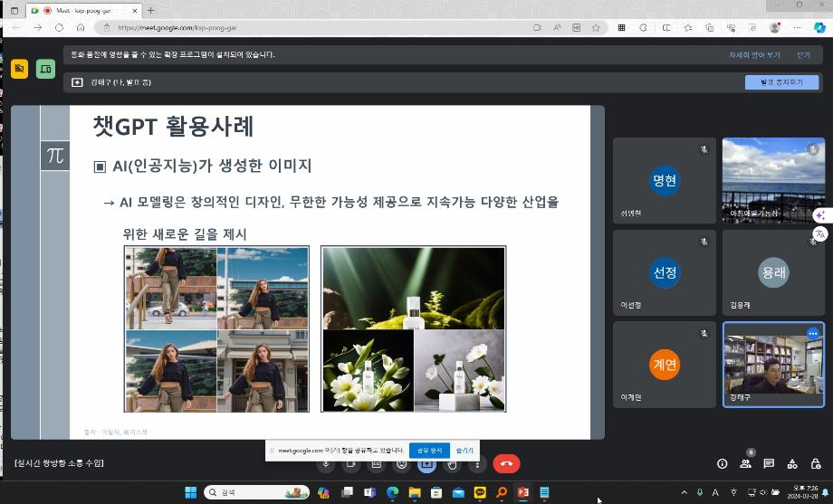The image size is (833, 504).
Task: Select the 용래 participant tile
Action: (x=773, y=272)
